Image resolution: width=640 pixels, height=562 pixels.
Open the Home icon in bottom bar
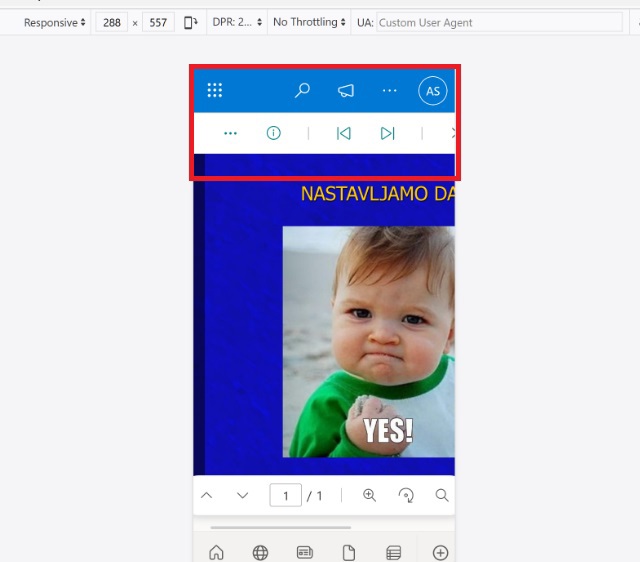pos(216,553)
